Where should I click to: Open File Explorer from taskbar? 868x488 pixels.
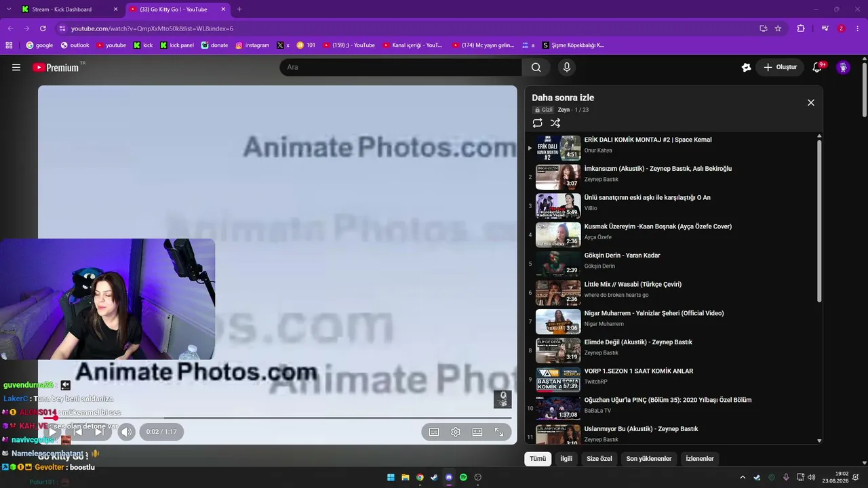[x=406, y=477]
